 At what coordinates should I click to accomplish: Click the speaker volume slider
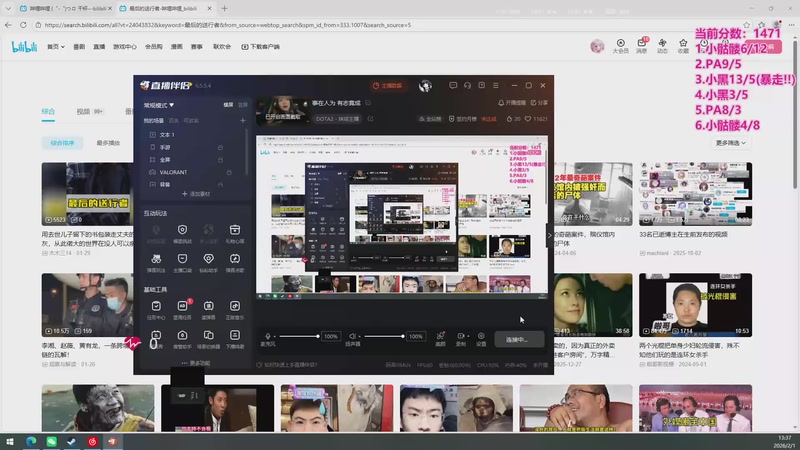[x=384, y=336]
